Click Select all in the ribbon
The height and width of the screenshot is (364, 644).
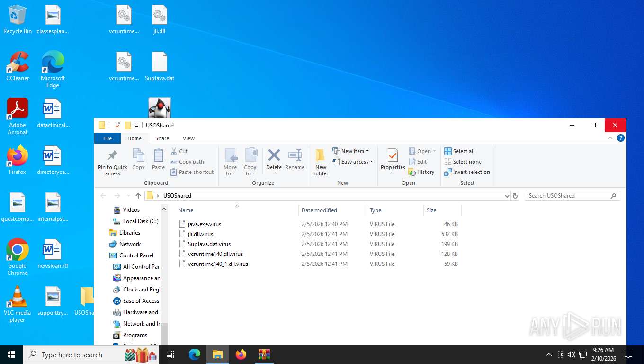click(459, 151)
